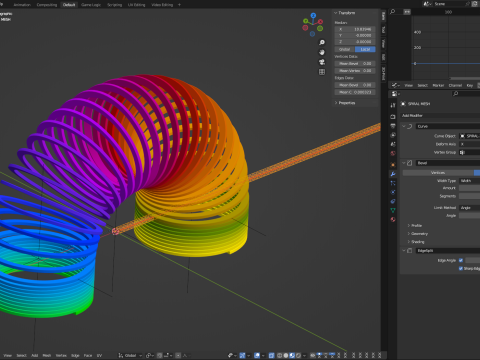Toggle orthographic view with grid gizmo
Screen dimensions: 480x360
[322, 72]
